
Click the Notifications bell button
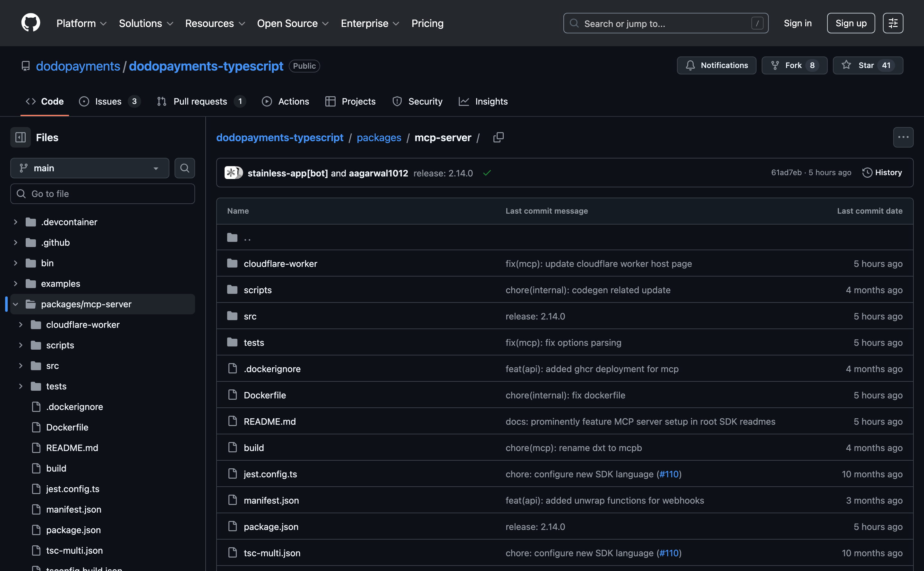click(x=716, y=65)
